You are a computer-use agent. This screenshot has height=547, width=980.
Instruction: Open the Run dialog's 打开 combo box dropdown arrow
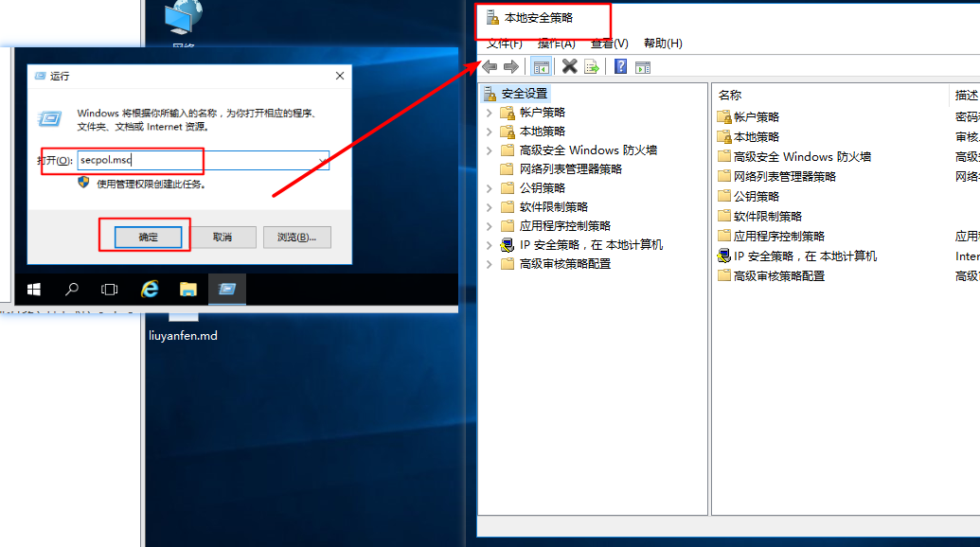(322, 161)
